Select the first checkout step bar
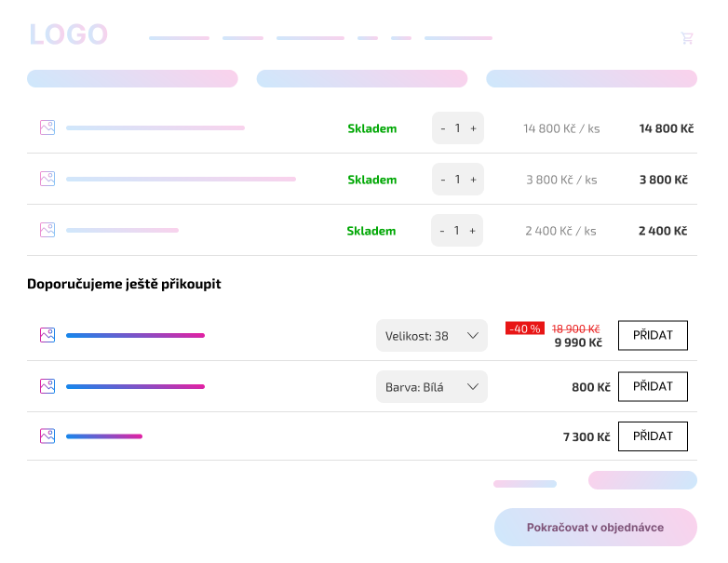 [x=132, y=78]
